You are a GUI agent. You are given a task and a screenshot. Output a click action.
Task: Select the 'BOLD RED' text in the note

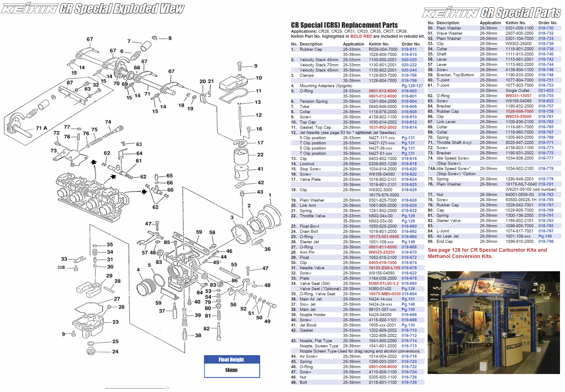pyautogui.click(x=361, y=36)
